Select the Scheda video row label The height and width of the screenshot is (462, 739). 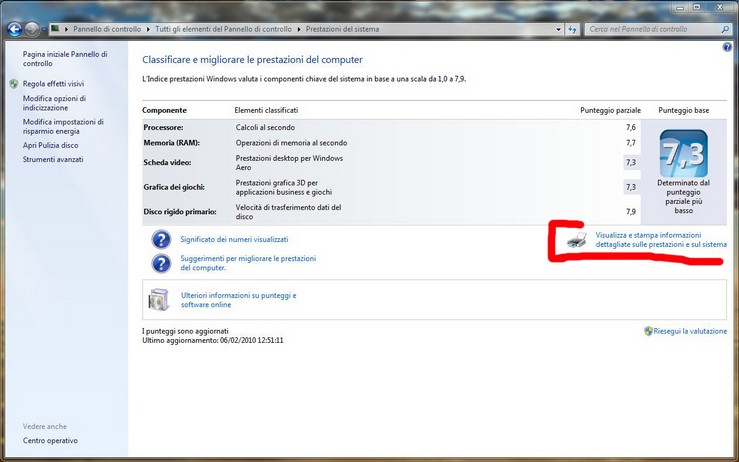[x=167, y=163]
